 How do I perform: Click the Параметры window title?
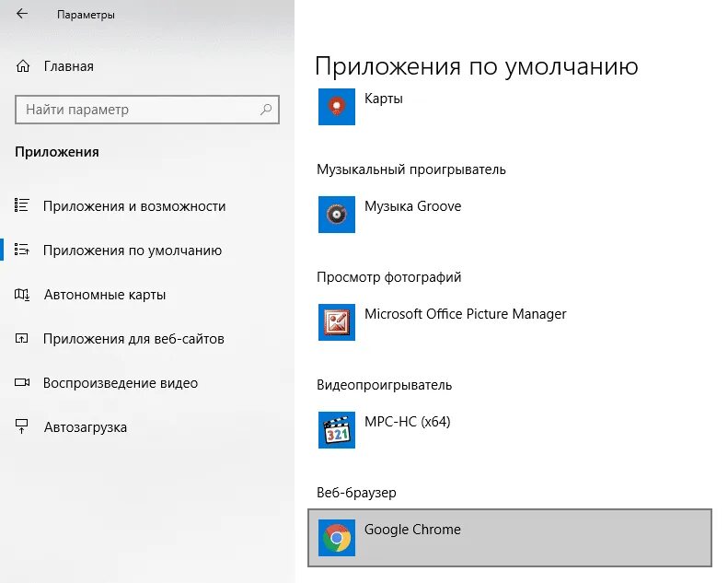86,15
